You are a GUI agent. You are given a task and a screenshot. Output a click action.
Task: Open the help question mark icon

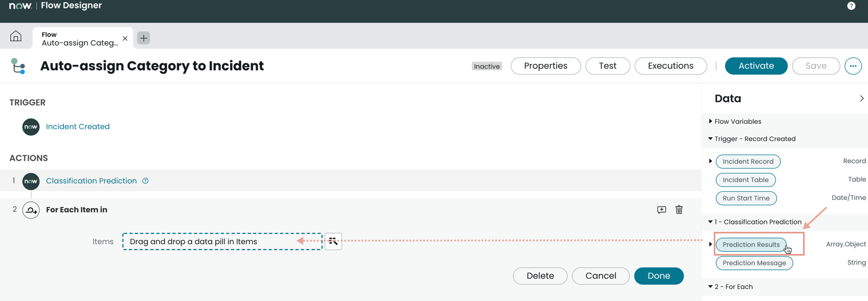pos(851,6)
